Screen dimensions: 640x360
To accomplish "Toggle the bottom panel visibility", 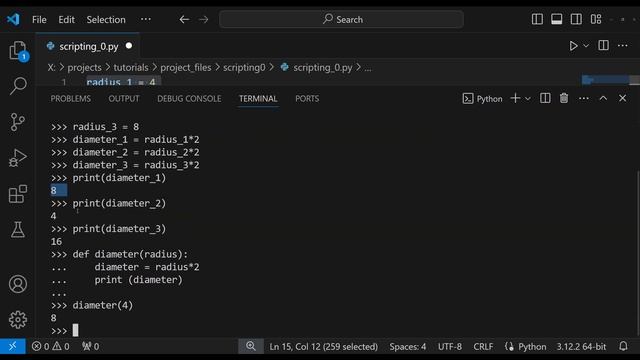I will [x=556, y=19].
